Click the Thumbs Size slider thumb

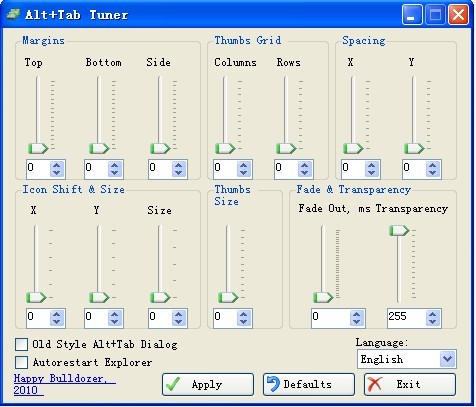(x=228, y=297)
